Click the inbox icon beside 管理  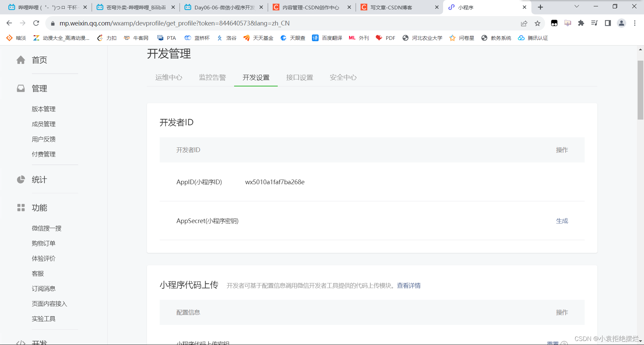point(21,88)
